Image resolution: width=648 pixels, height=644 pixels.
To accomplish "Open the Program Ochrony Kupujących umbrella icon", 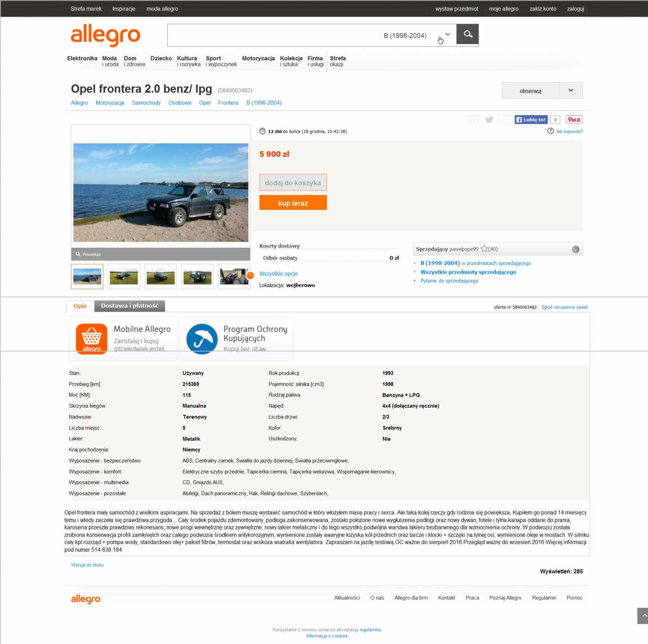I will tap(202, 339).
